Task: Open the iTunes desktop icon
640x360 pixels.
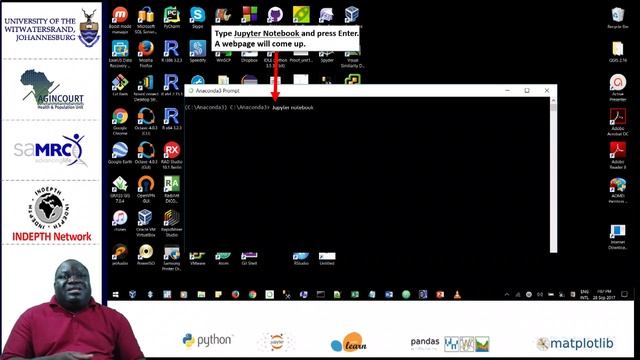Action: coord(120,221)
